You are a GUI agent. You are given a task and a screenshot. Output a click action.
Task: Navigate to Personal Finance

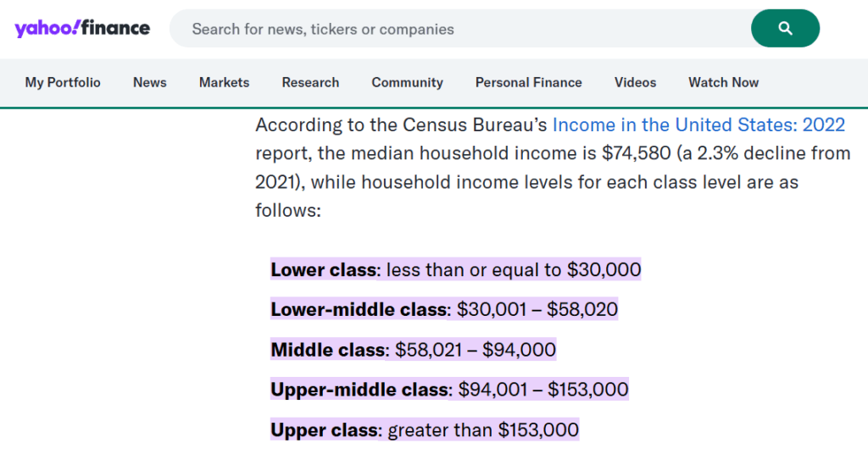(528, 82)
